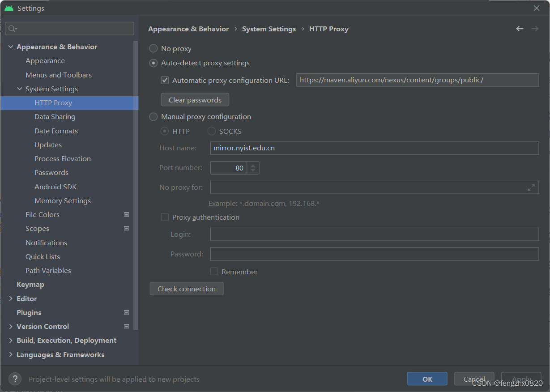Click the Clear passwords button

195,99
